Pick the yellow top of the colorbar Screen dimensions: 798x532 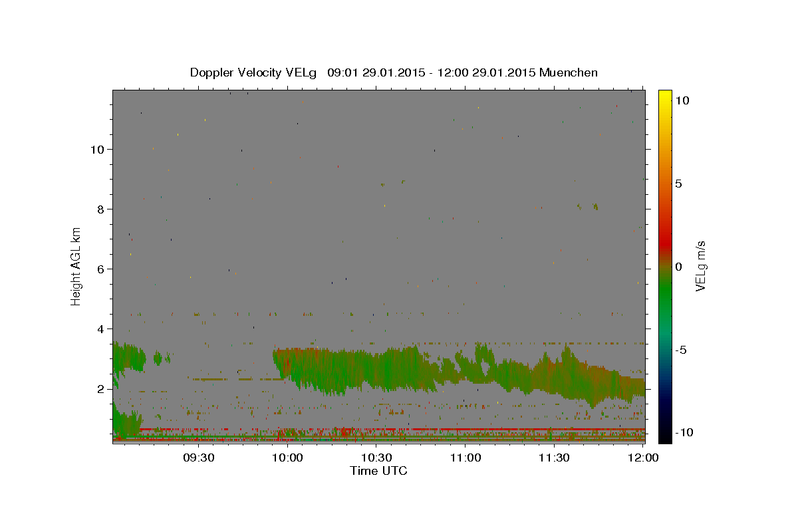[664, 96]
